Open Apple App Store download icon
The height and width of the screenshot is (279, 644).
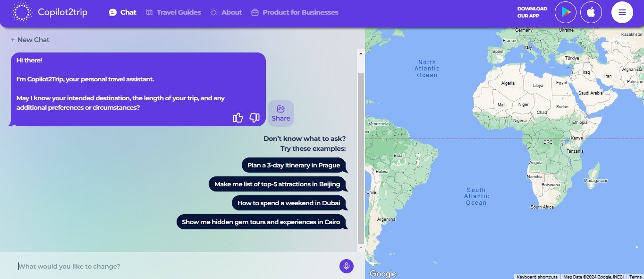click(591, 12)
